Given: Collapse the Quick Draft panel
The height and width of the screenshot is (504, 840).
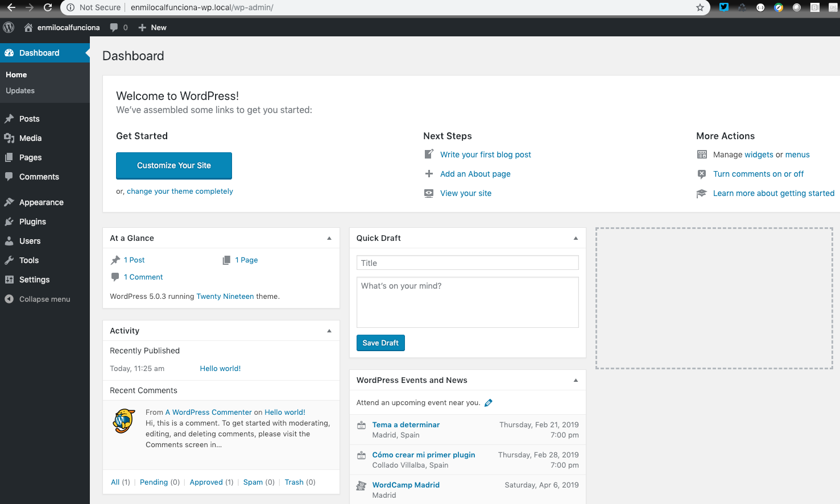Looking at the screenshot, I should click(x=576, y=238).
